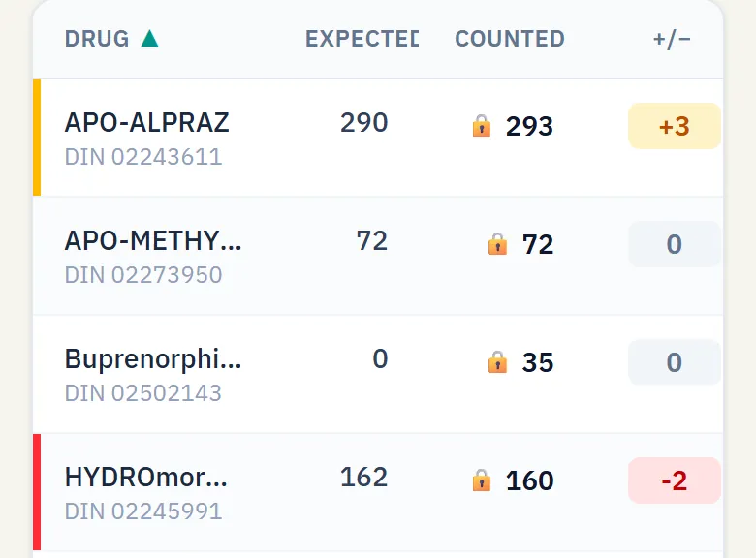Click DIN 02245991 text
The image size is (756, 558).
click(143, 511)
